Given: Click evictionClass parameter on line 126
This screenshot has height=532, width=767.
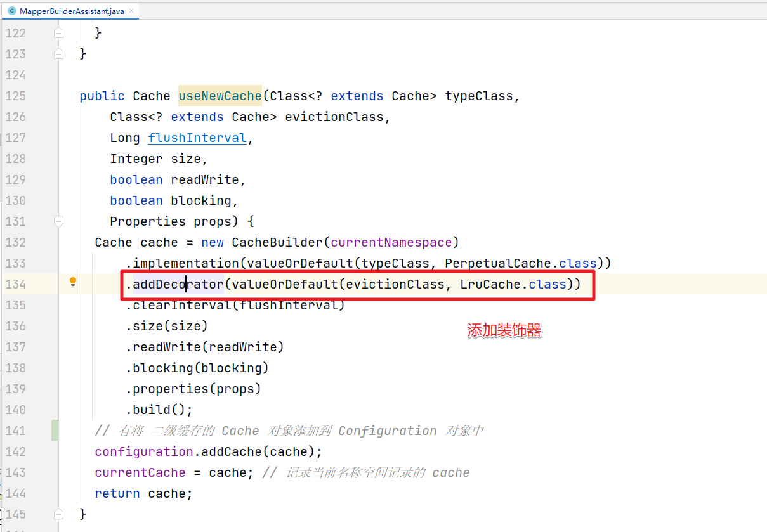Looking at the screenshot, I should click(x=334, y=117).
